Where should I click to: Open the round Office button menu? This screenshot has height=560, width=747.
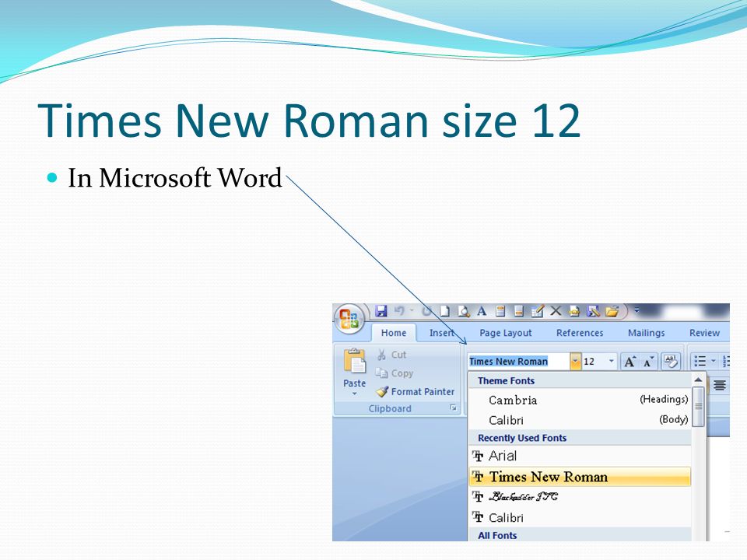click(349, 317)
